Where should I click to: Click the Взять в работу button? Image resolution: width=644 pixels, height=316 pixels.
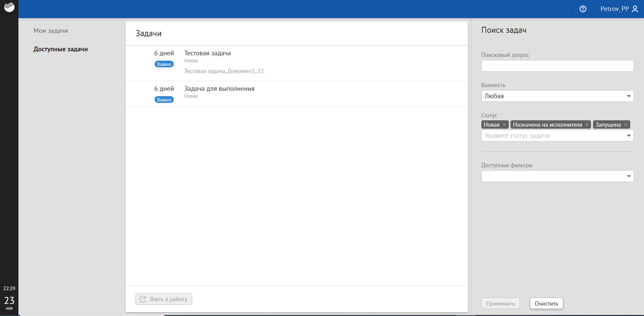(164, 299)
